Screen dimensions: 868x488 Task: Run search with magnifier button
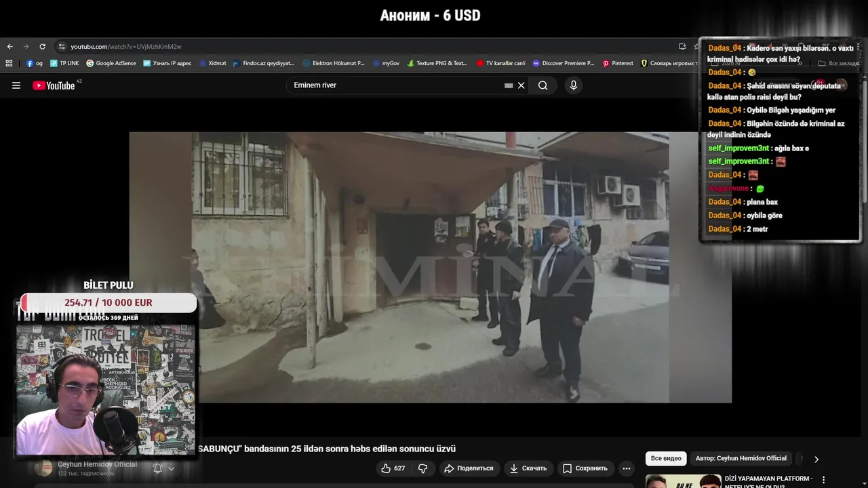pos(543,85)
